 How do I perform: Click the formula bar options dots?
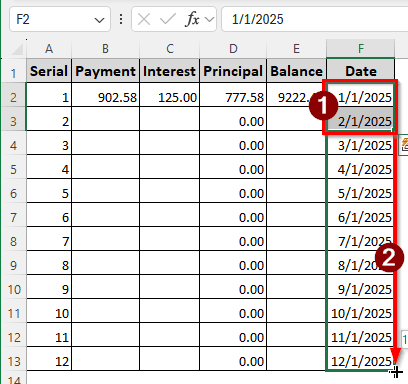121,19
